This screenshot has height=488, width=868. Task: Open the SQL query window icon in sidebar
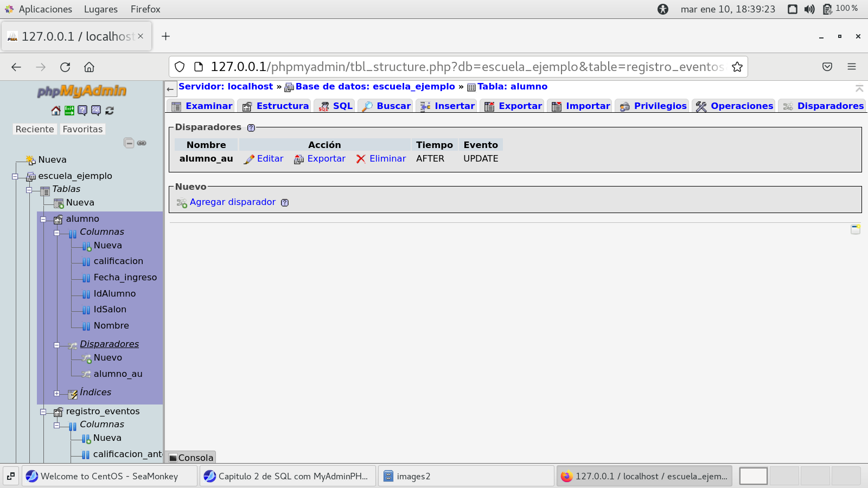click(x=96, y=111)
